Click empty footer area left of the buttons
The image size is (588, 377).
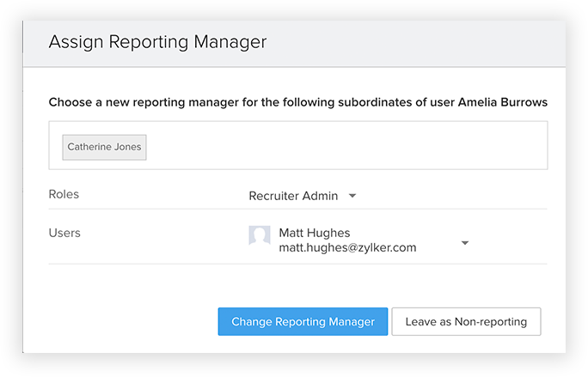coord(120,322)
